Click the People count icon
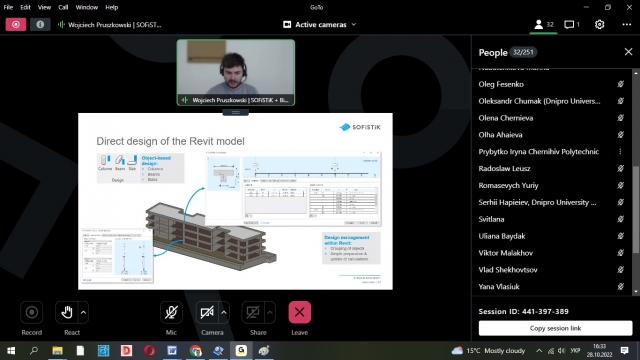This screenshot has width=640, height=360. coord(544,24)
